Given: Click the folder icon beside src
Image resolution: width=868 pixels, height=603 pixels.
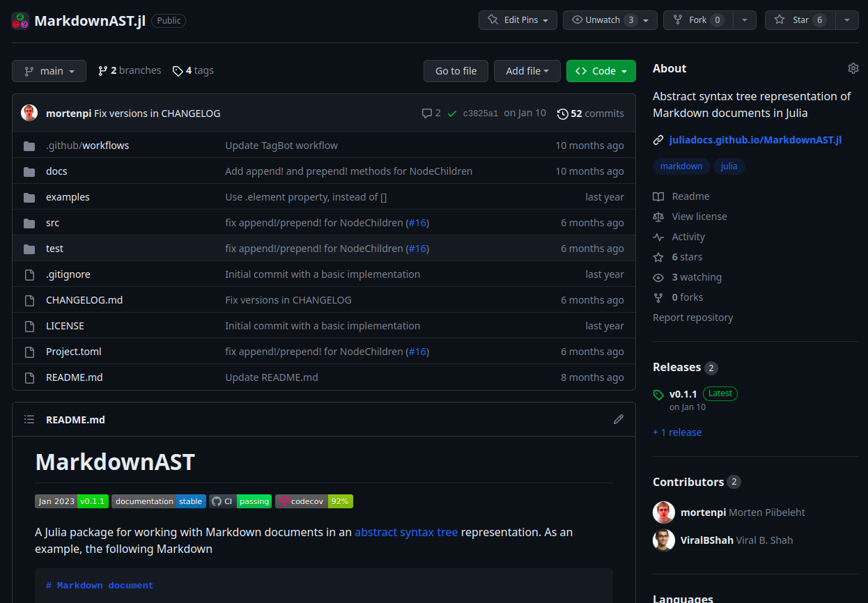Looking at the screenshot, I should coord(29,223).
